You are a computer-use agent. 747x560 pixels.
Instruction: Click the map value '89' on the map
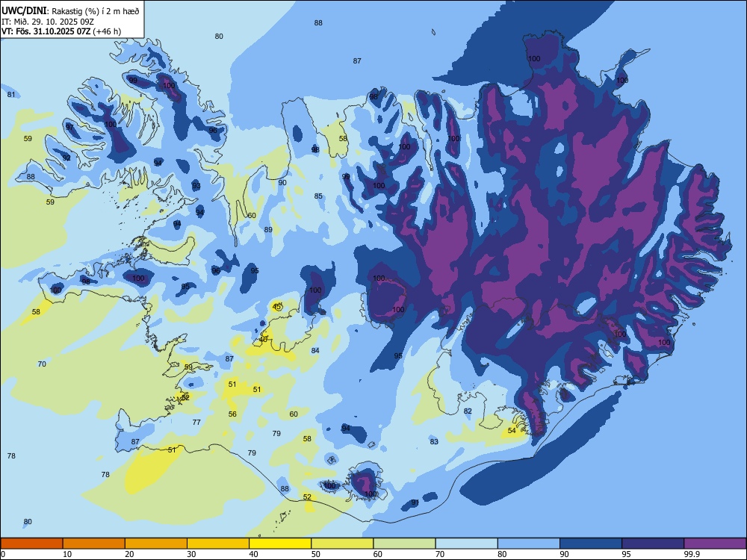click(x=268, y=229)
